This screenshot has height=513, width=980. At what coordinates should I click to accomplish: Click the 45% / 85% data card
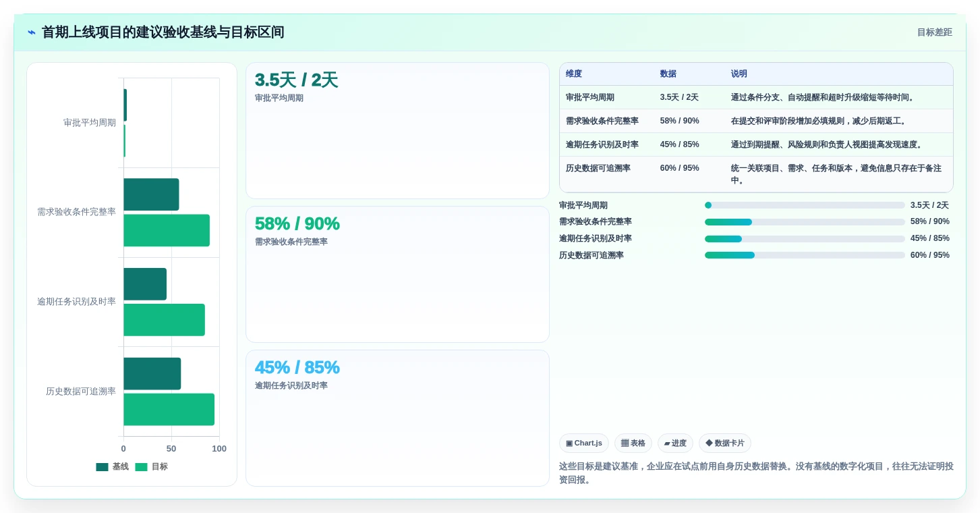click(397, 418)
